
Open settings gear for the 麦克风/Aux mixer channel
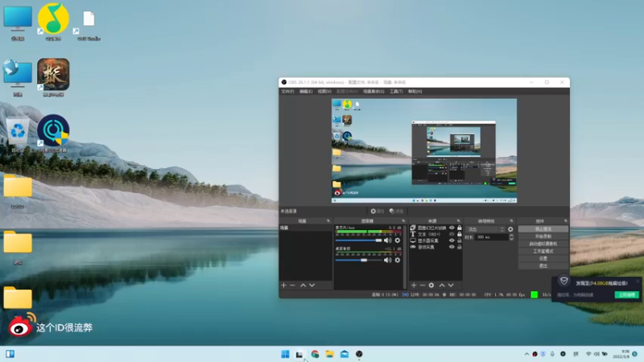[397, 241]
